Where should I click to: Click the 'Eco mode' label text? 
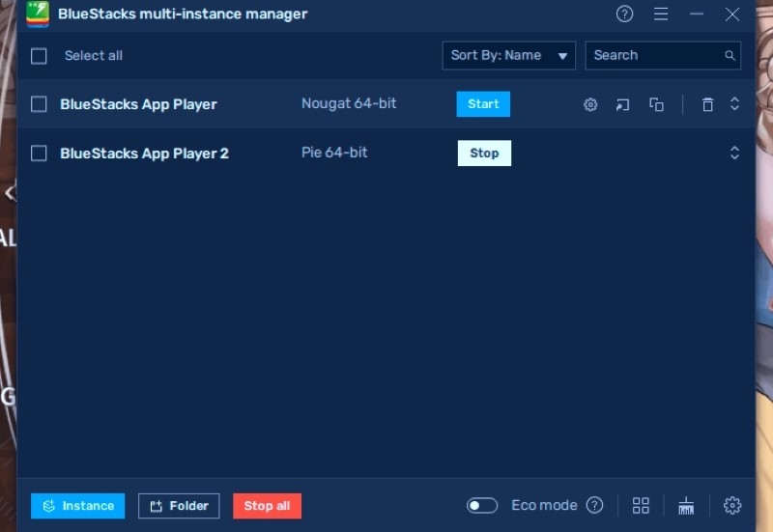click(544, 505)
